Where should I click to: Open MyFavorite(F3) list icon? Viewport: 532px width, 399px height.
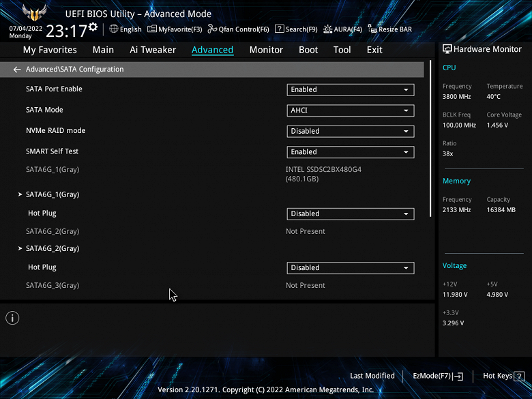151,29
